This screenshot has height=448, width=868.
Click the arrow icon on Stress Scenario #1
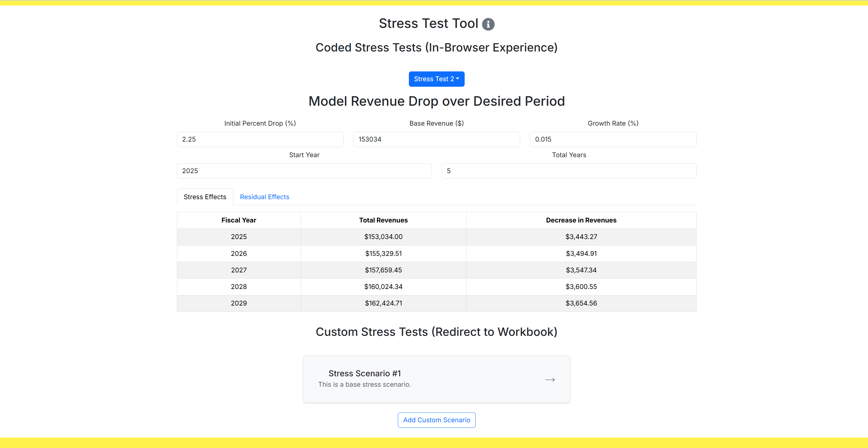coord(550,380)
